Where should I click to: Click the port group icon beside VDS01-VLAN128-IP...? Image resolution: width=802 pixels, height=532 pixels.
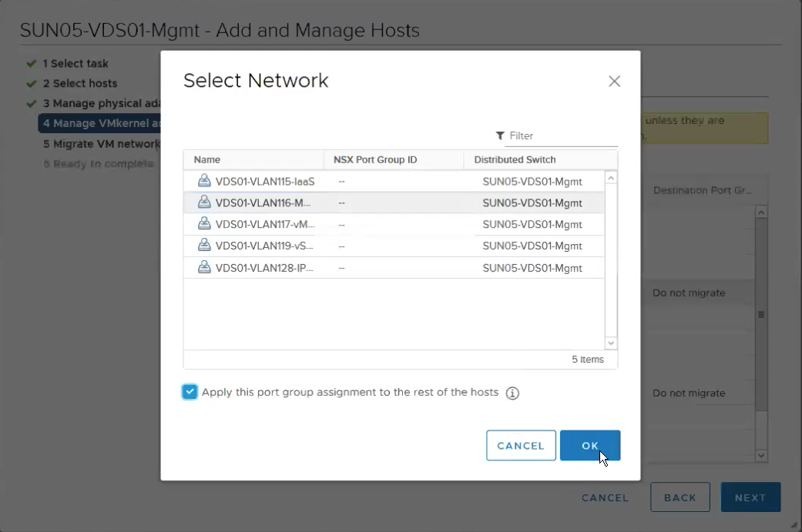[x=204, y=266]
